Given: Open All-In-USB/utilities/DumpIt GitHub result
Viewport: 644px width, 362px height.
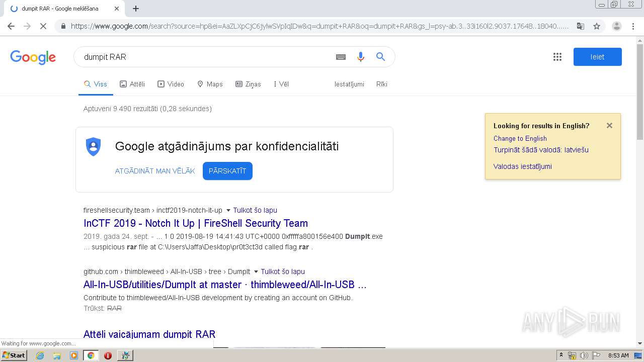Looking at the screenshot, I should point(225,285).
